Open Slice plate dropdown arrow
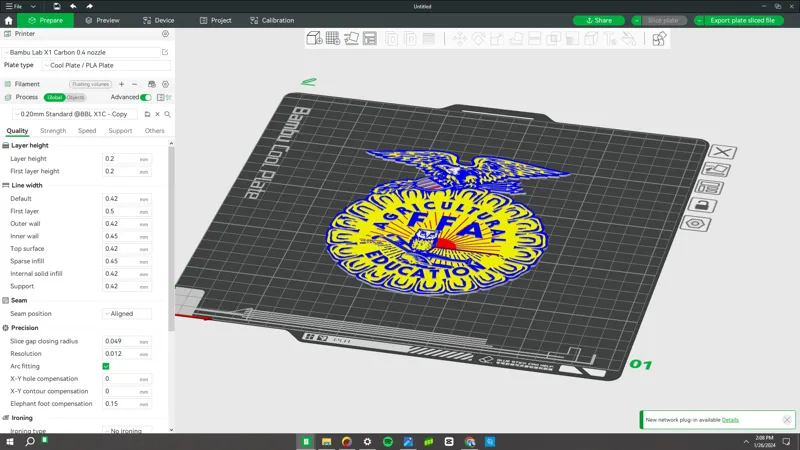This screenshot has width=800, height=450. point(636,20)
